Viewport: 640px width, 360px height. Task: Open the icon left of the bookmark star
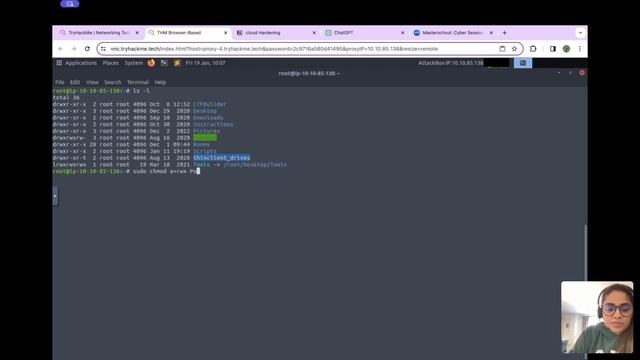tap(502, 49)
